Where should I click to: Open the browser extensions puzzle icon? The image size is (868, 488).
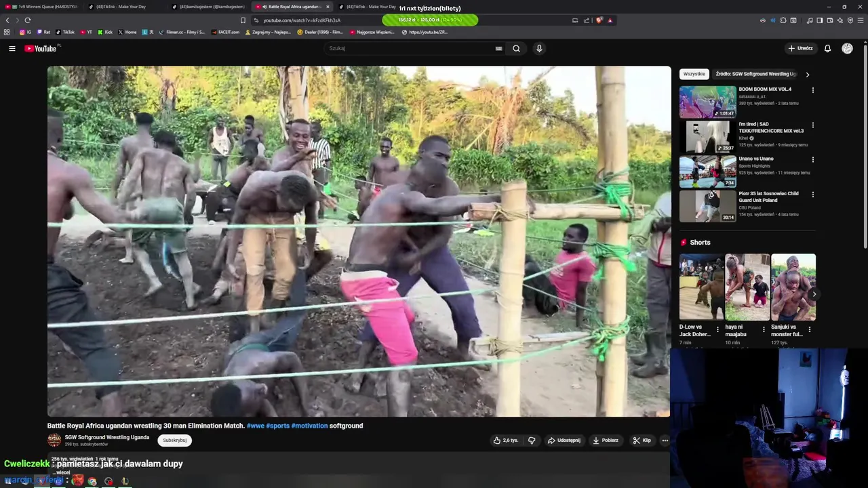[783, 20]
